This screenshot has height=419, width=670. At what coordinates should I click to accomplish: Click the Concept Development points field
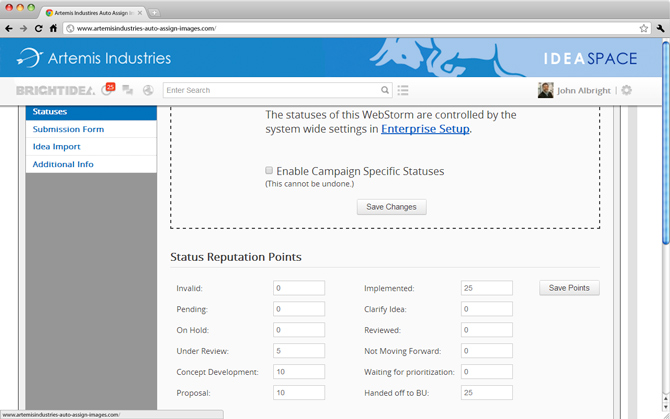[x=299, y=372]
